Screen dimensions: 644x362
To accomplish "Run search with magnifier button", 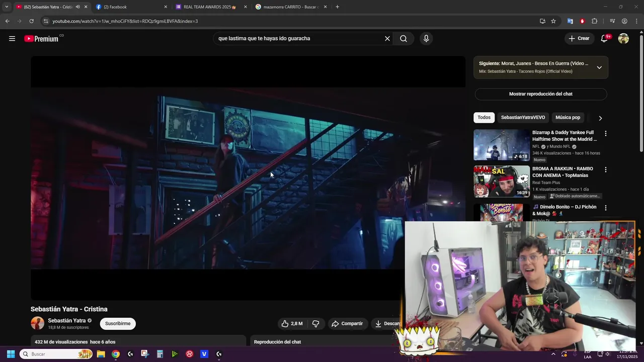I will [404, 39].
